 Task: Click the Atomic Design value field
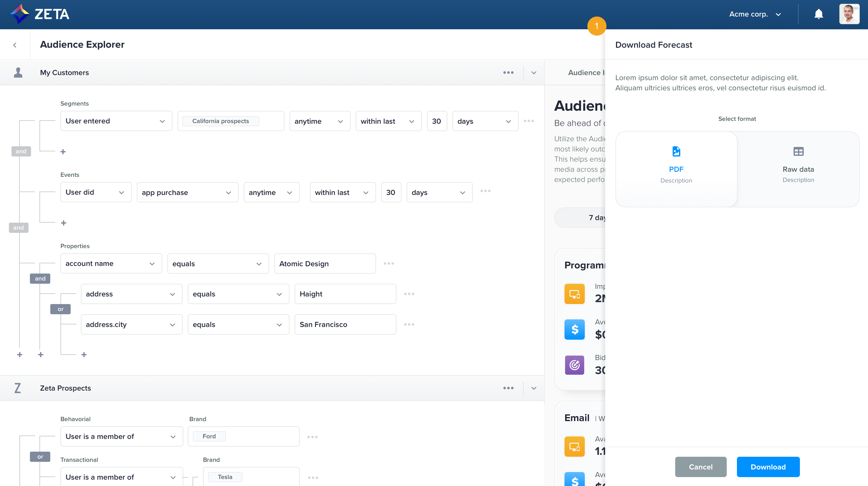tap(325, 263)
